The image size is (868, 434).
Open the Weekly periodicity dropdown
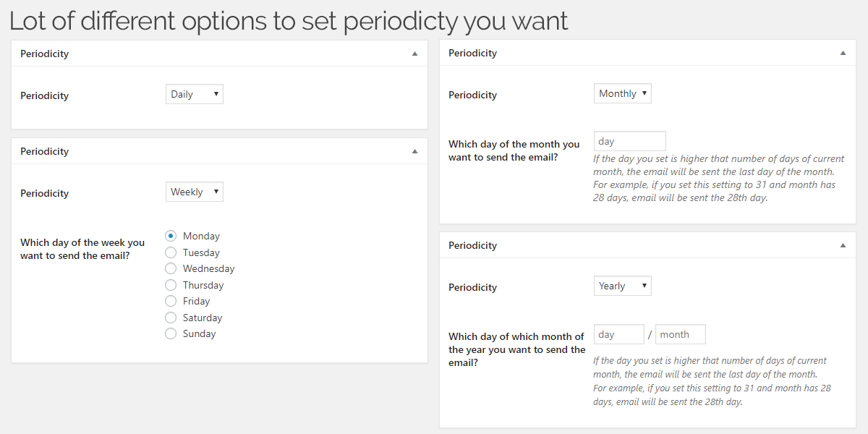point(195,192)
